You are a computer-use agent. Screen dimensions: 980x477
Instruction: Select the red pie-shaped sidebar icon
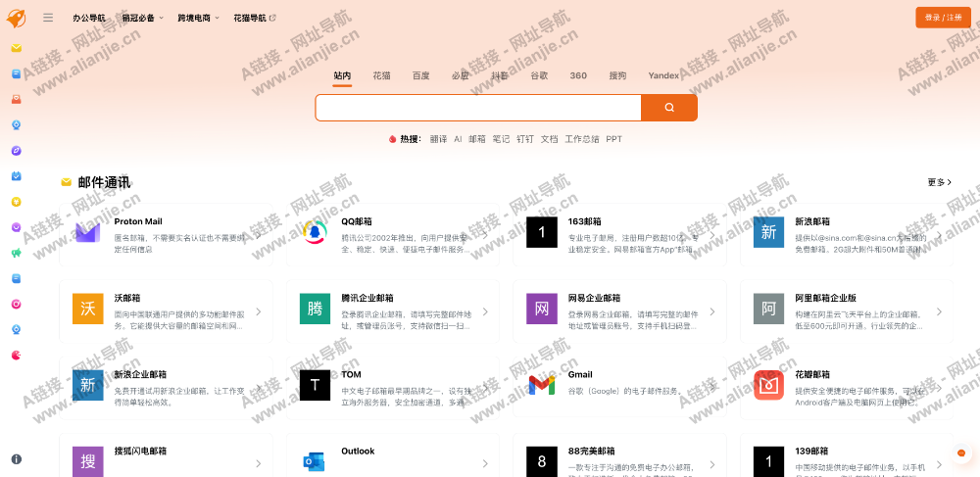(17, 356)
